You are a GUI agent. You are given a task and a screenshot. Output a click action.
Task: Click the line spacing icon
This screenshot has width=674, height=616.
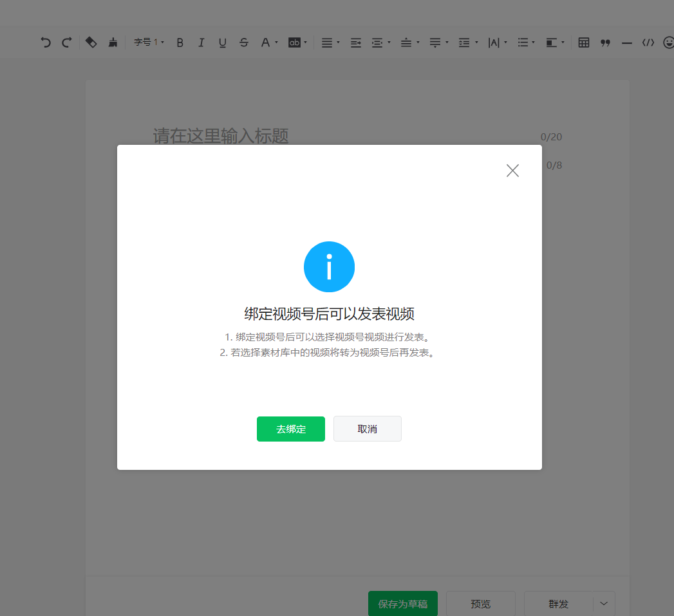coord(464,42)
